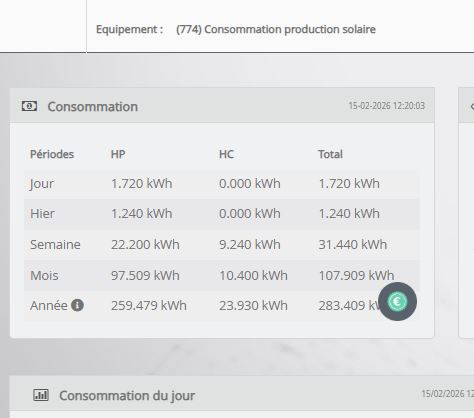Select the Jour row label
The height and width of the screenshot is (418, 474).
click(42, 184)
